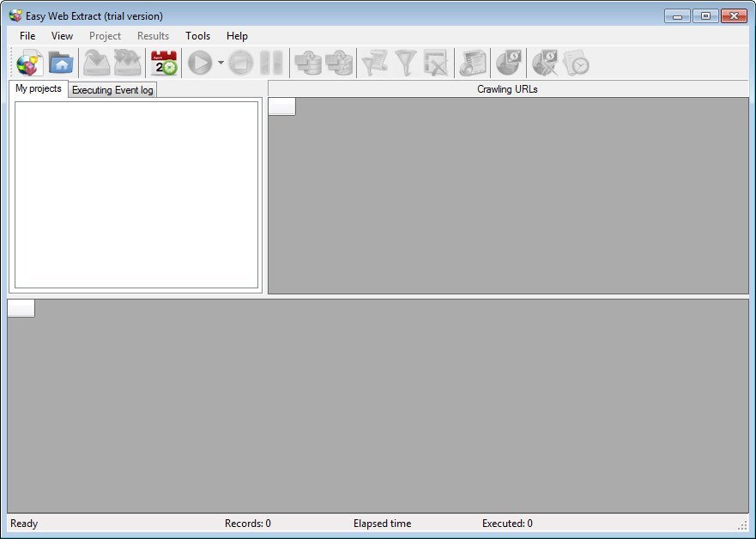This screenshot has height=539, width=756.
Task: Apply the data filter funnel
Action: tap(404, 62)
